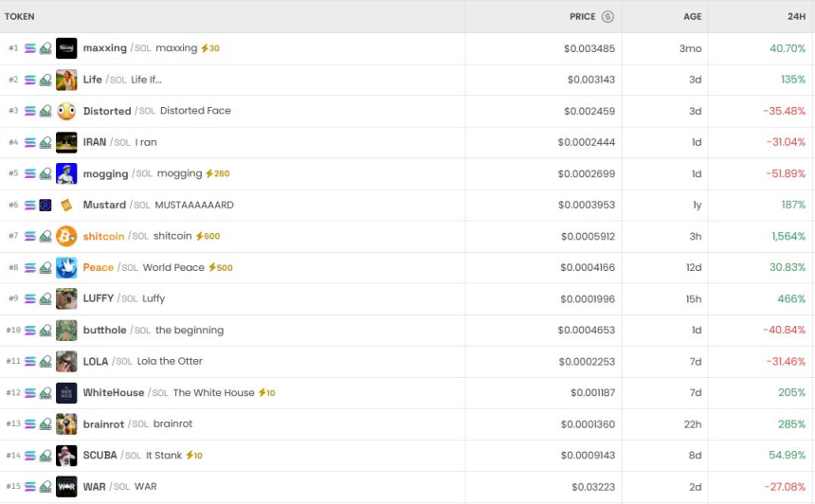815x504 pixels.
Task: Click the WAR token black logo
Action: point(66,487)
